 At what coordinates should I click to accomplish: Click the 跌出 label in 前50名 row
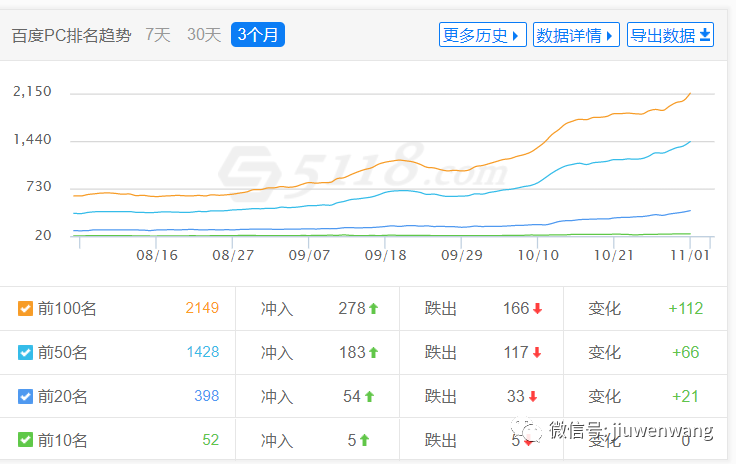pos(441,352)
